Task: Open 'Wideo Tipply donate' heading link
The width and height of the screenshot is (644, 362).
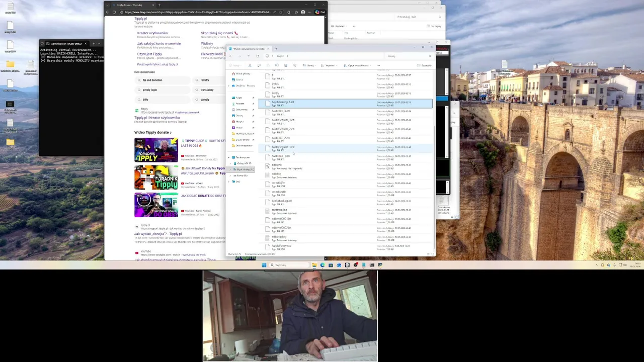Action: (152, 133)
